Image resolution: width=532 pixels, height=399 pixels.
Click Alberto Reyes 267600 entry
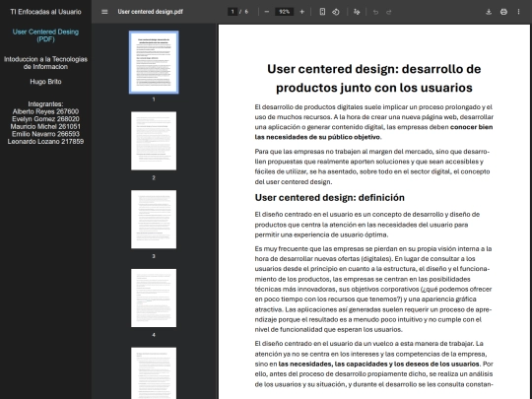[x=45, y=111]
